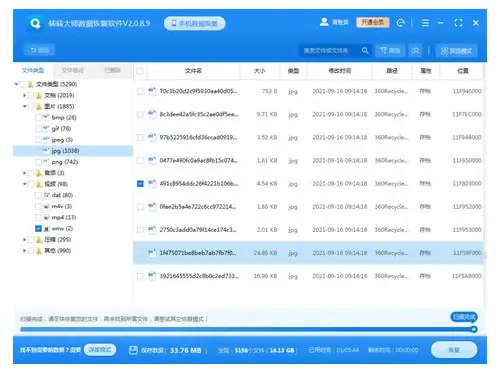Open the phone data recovery button
This screenshot has height=374, width=500.
pyautogui.click(x=195, y=23)
